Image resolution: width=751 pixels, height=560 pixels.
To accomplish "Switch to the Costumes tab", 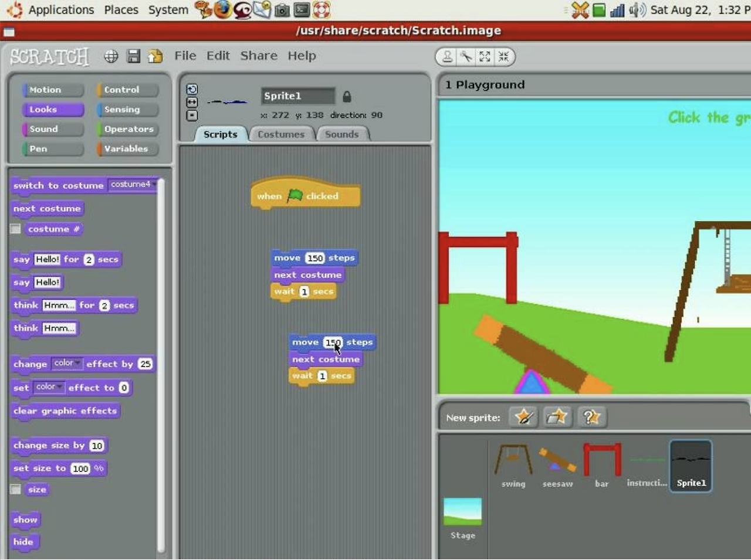I will click(281, 134).
